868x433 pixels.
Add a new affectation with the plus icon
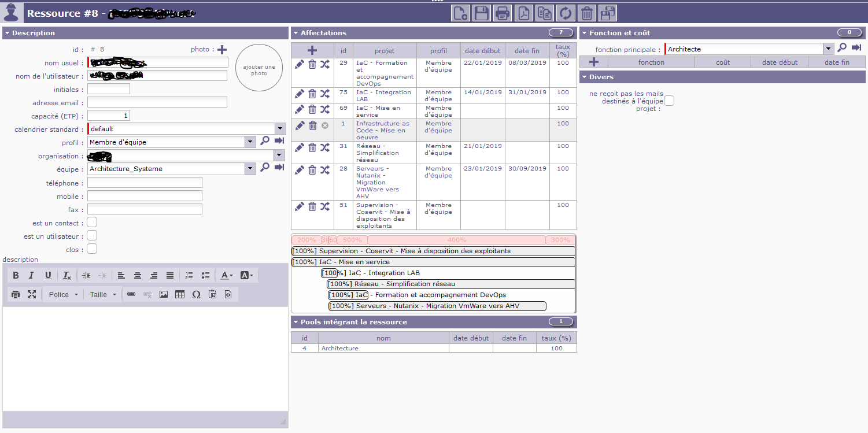tap(312, 51)
